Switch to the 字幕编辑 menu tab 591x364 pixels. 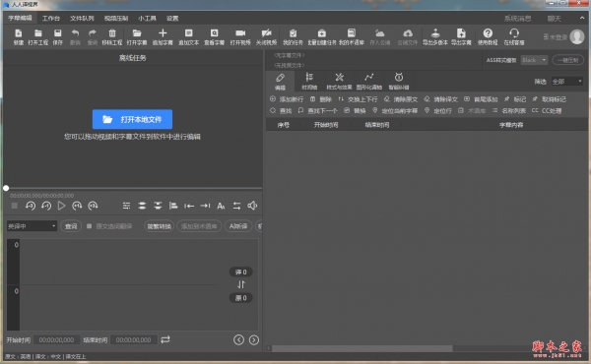click(x=21, y=18)
